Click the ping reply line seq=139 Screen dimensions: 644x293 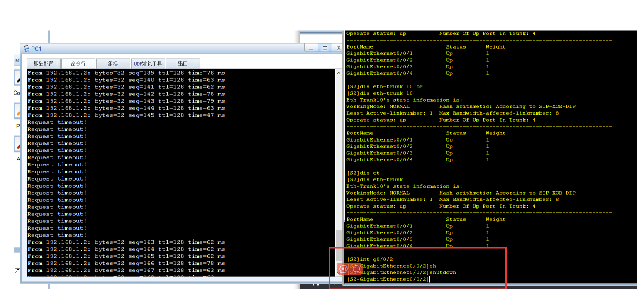pos(126,73)
